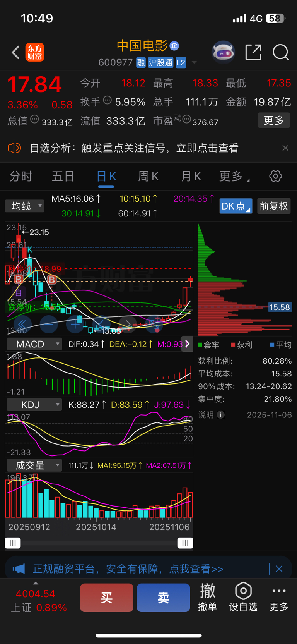The height and width of the screenshot is (644, 297).
Task: Move chart left with single arrow
Action: click(x=101, y=324)
